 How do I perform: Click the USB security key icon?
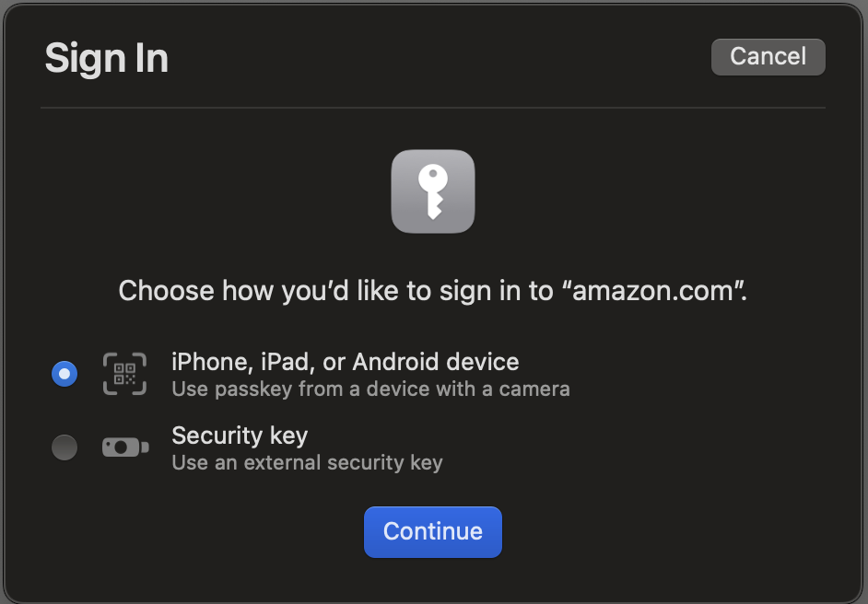125,447
